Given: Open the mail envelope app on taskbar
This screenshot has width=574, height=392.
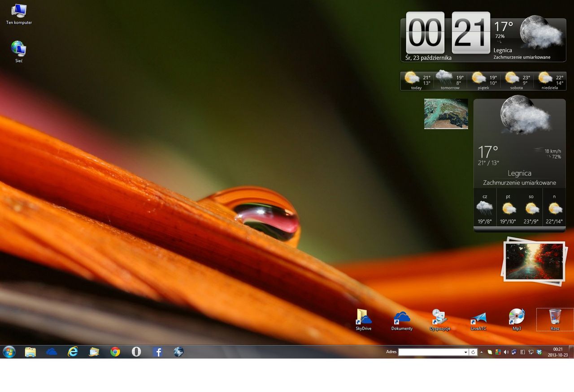Looking at the screenshot, I should click(94, 352).
